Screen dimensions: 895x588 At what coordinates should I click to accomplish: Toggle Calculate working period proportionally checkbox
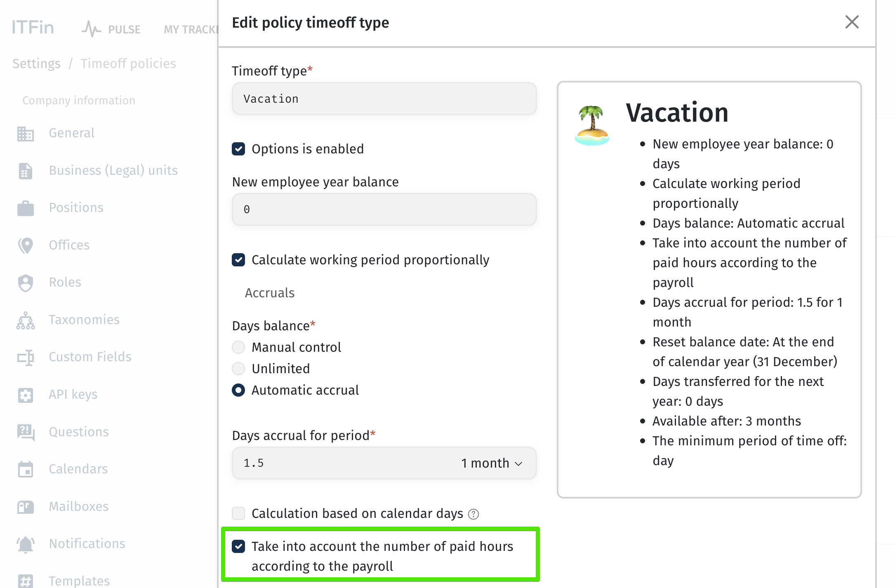(x=238, y=260)
